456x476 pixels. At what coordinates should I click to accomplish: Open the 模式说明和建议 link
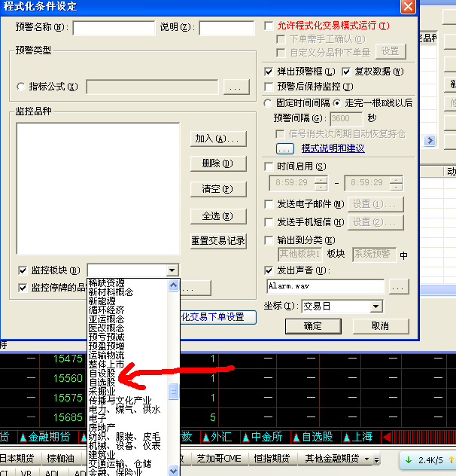333,148
